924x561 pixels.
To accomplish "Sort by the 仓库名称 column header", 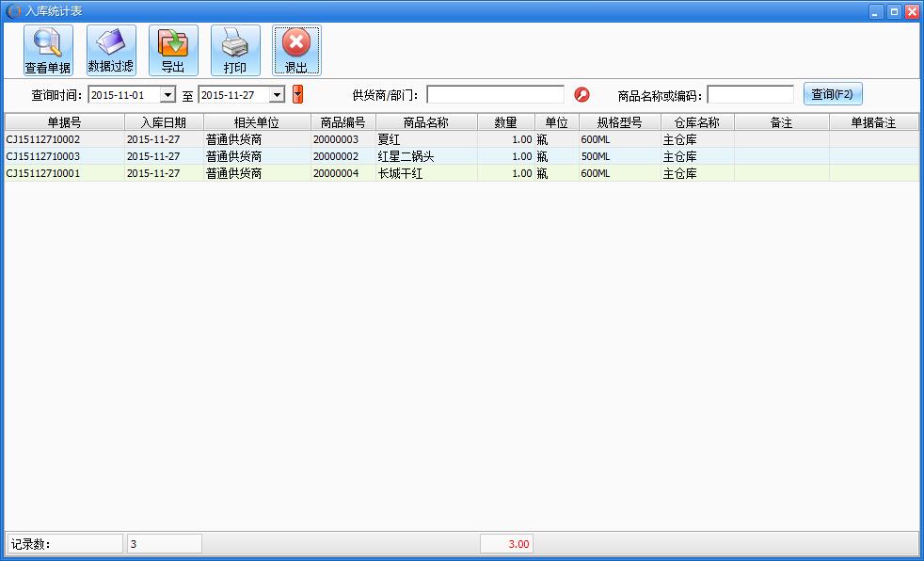I will [697, 122].
